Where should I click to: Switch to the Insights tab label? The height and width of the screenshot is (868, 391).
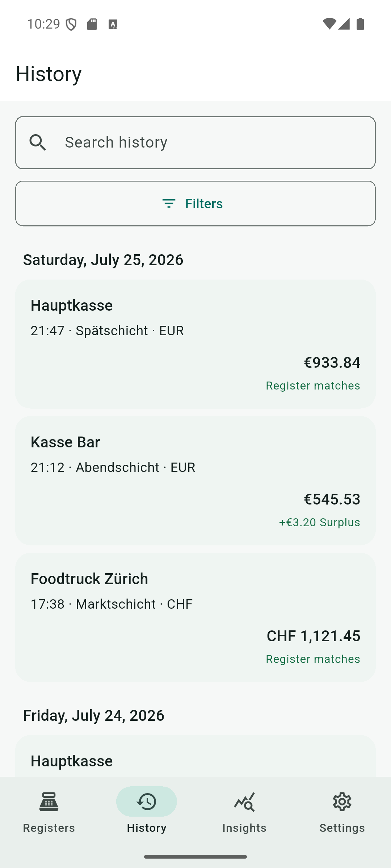click(244, 827)
